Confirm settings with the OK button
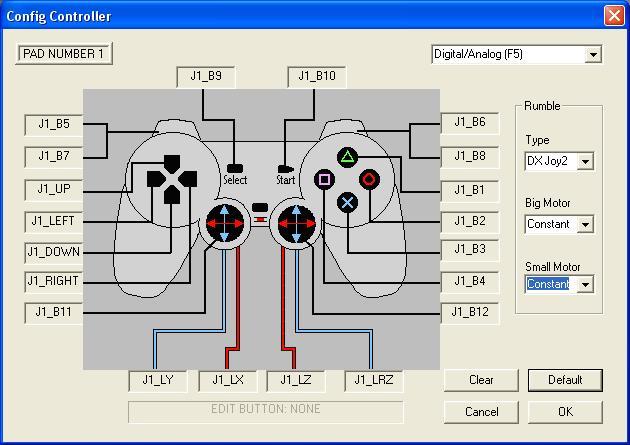The height and width of the screenshot is (445, 630). pyautogui.click(x=565, y=412)
